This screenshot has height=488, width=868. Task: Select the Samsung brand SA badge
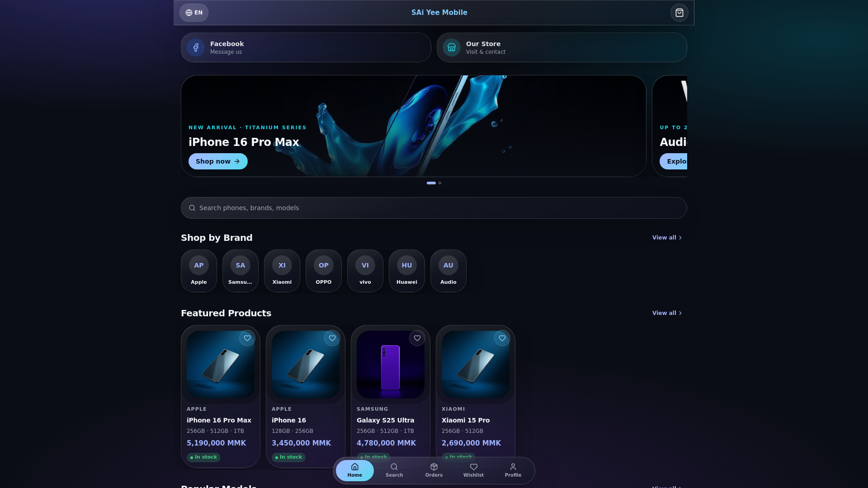click(241, 265)
